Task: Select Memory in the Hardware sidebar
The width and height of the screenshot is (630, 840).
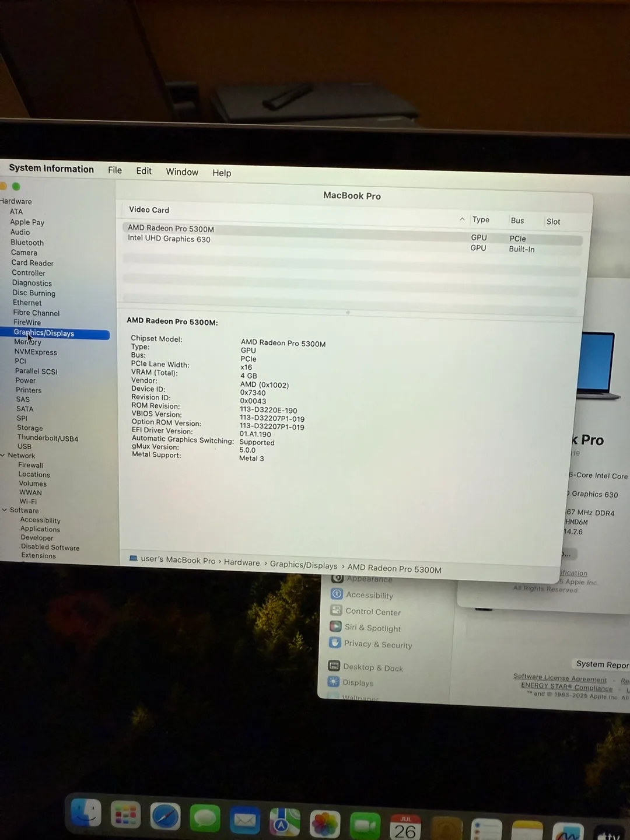Action: click(28, 342)
